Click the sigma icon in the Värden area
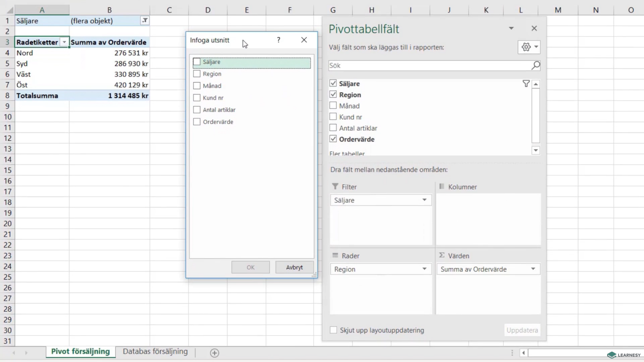 click(441, 255)
